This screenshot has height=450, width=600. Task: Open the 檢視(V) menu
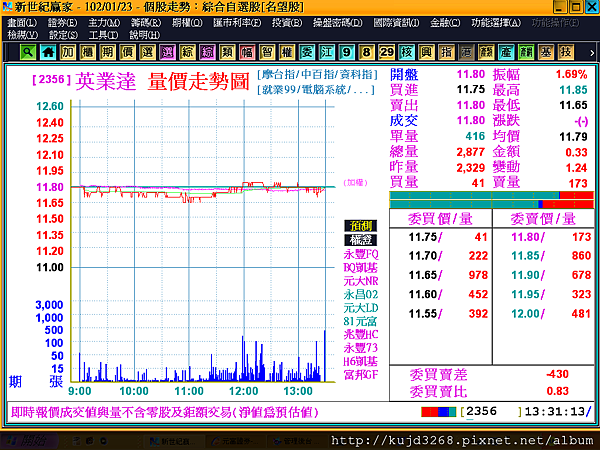[x=23, y=35]
